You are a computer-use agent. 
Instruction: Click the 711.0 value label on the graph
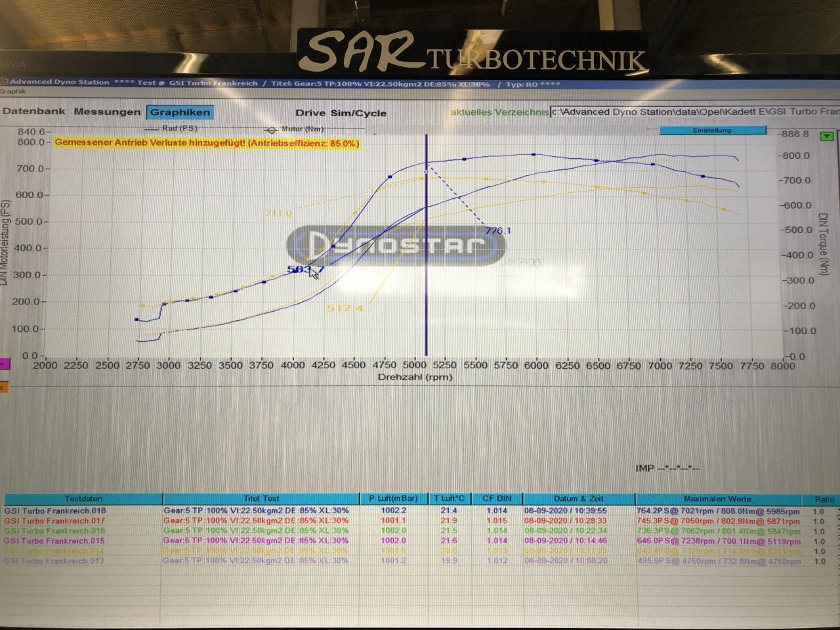(278, 213)
